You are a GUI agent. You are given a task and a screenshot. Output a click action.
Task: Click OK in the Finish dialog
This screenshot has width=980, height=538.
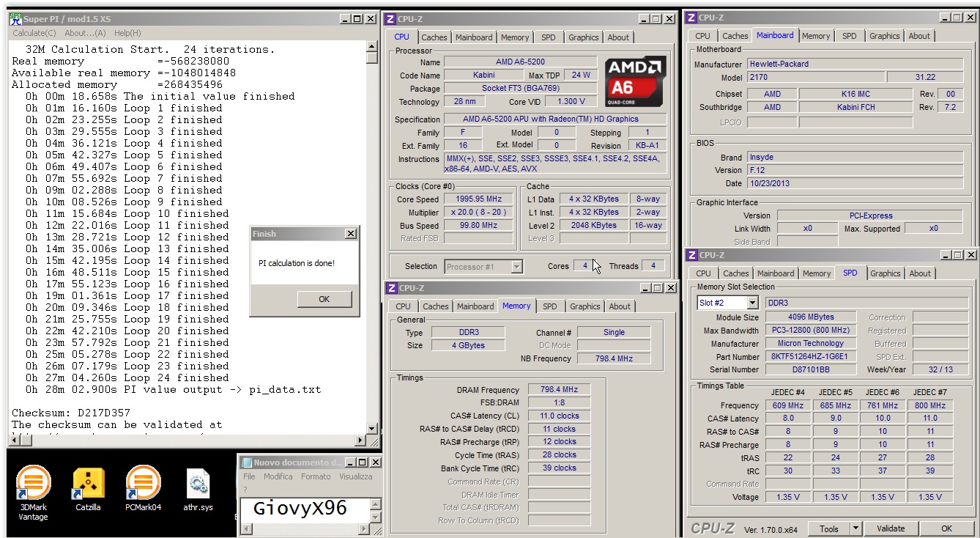point(324,299)
